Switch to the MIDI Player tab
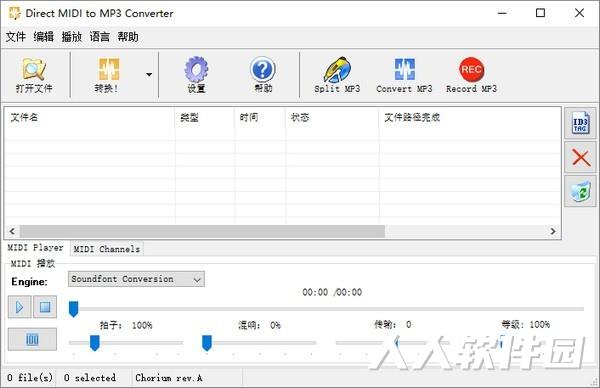Screen dimensions: 600x388 click(36, 248)
